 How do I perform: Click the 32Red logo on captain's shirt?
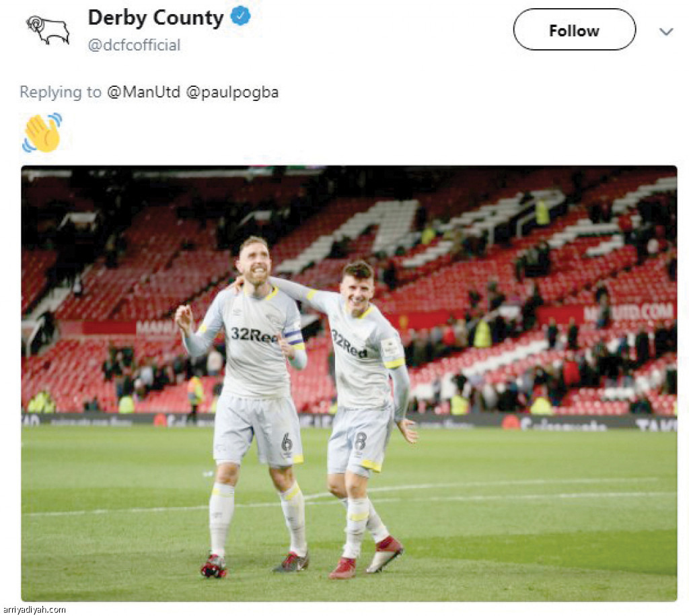coord(254,335)
